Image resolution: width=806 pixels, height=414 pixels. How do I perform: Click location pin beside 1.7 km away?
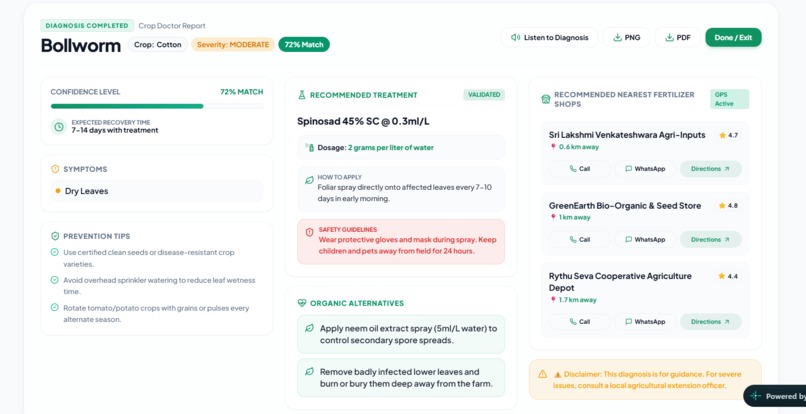point(553,300)
